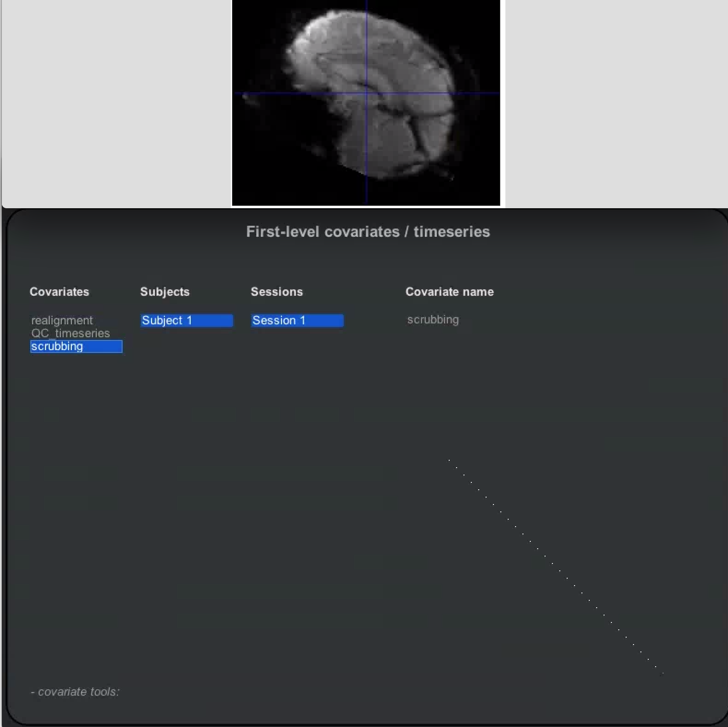Click the vertical crosshair line above the brain
This screenshot has width=728, height=727.
point(366,6)
